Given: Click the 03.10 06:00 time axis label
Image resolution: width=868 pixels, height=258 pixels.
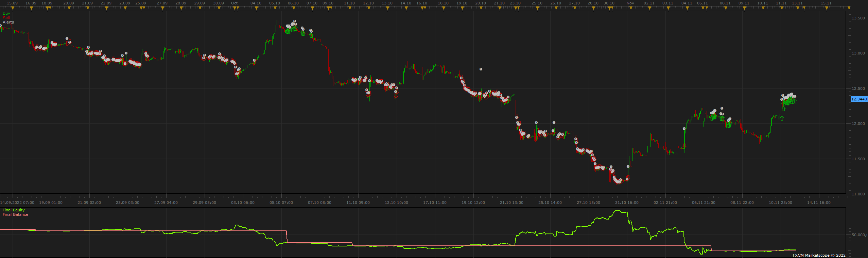Looking at the screenshot, I should 243,203.
